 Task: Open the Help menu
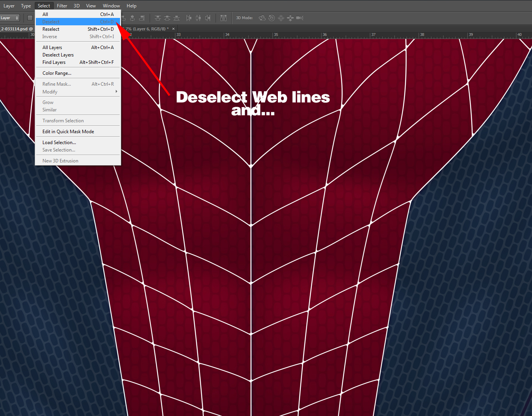click(x=132, y=6)
